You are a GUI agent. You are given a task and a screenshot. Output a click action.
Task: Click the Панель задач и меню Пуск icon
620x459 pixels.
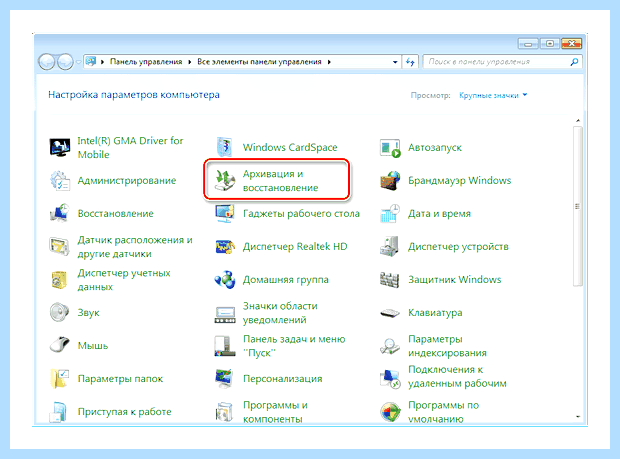pos(225,346)
